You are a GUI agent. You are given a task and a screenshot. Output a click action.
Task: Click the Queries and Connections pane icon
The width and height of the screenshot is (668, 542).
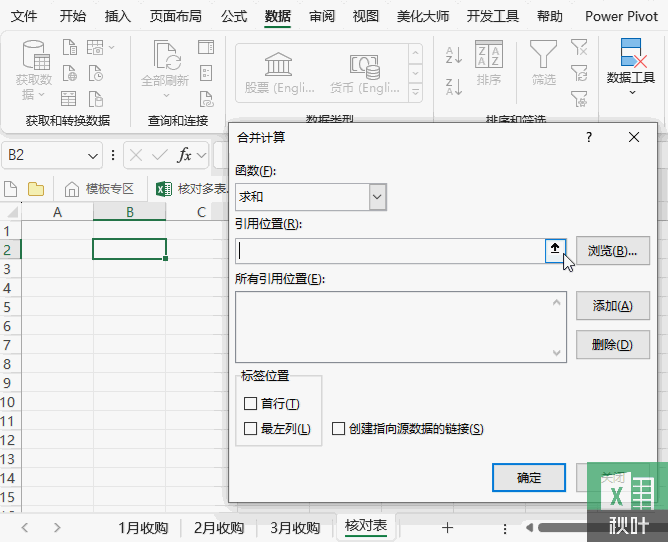[x=206, y=47]
